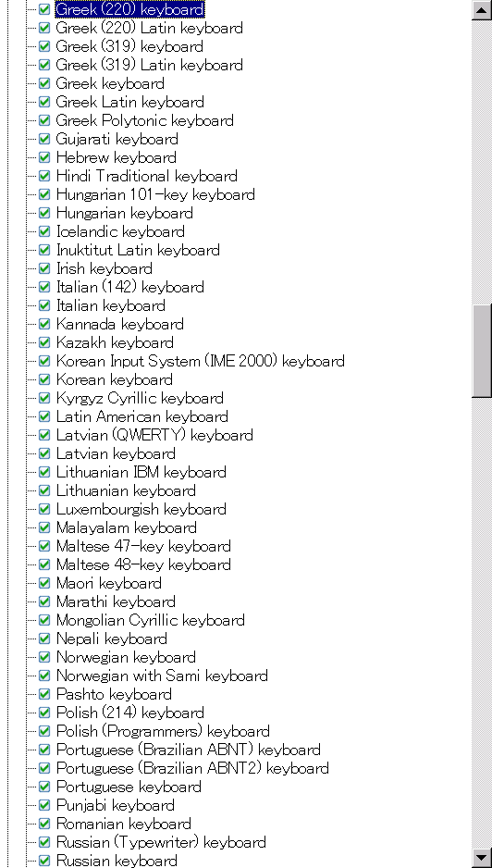Toggle the Russian (Typewriter) keyboard checkbox
Viewport: 492px width, 868px height.
44,842
